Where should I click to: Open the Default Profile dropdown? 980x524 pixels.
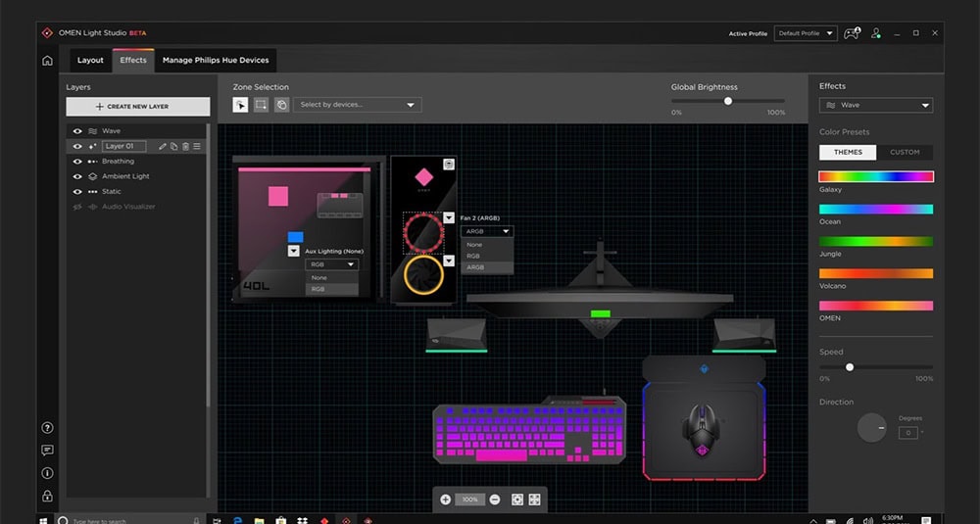coord(805,33)
